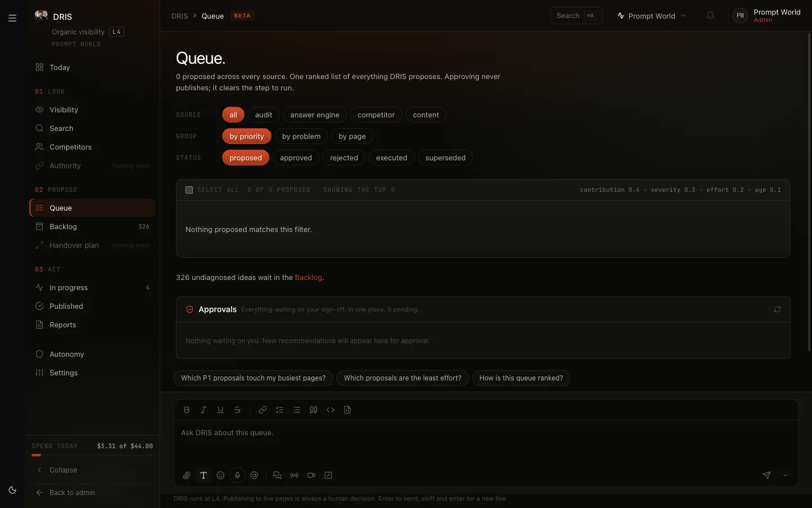The image size is (812, 508).
Task: Follow the Backlog link below the queue
Action: point(308,278)
